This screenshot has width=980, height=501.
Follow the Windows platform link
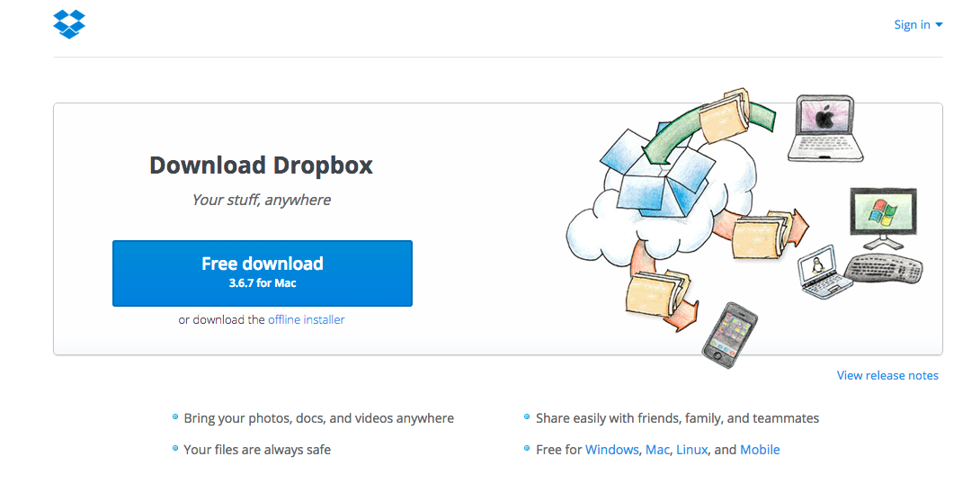[612, 450]
